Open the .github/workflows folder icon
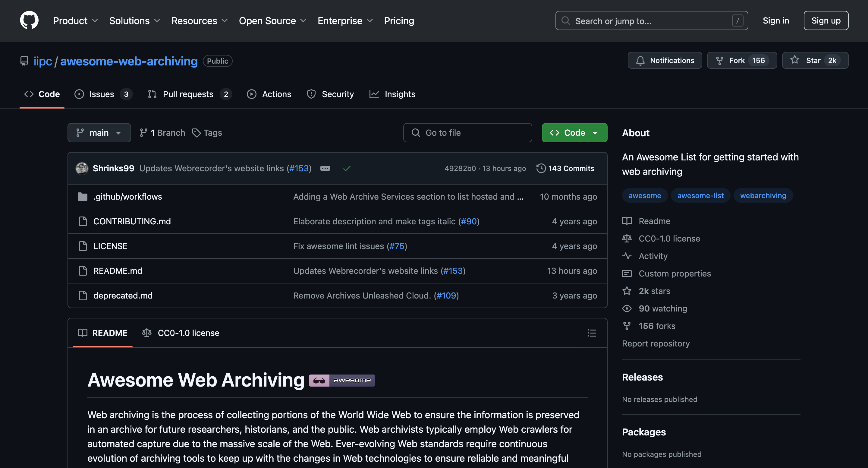Image resolution: width=868 pixels, height=468 pixels. pyautogui.click(x=83, y=197)
